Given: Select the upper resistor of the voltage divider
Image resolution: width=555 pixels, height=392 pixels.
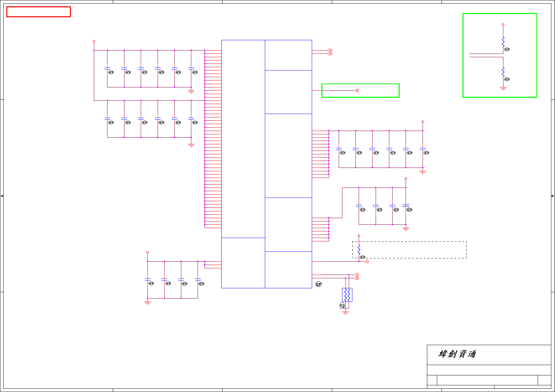Looking at the screenshot, I should [x=503, y=42].
